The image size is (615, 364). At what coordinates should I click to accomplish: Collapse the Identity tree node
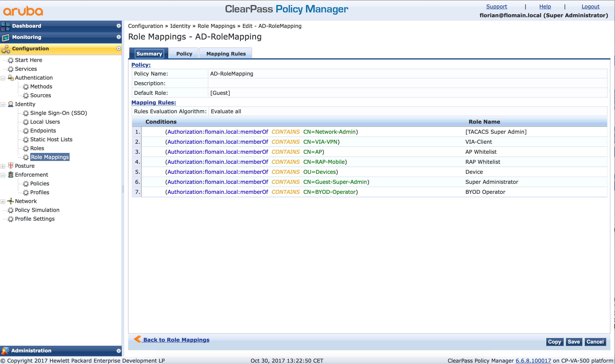[x=3, y=105]
